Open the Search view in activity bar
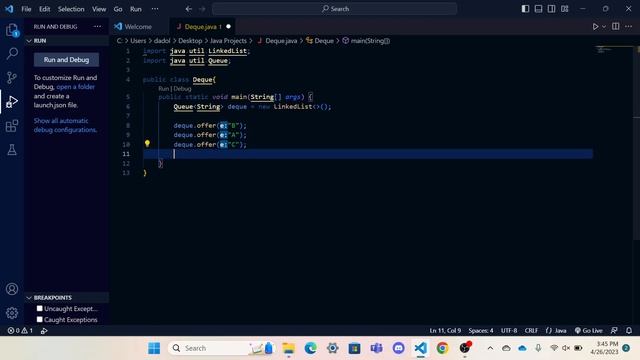 12,53
